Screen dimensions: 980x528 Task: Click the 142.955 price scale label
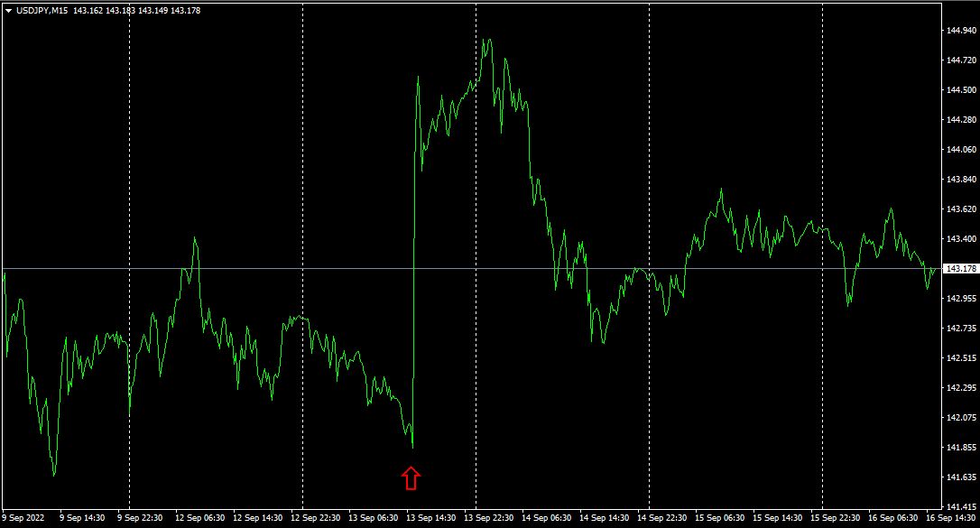pyautogui.click(x=961, y=298)
